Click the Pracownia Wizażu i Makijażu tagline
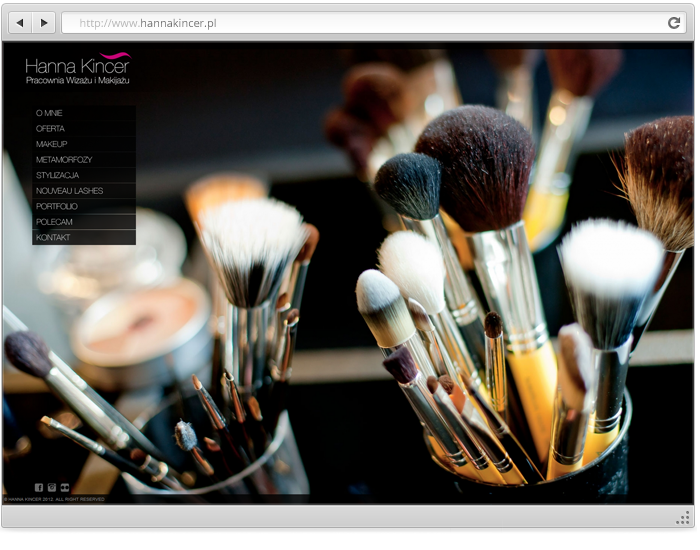This screenshot has width=700, height=550. tap(78, 81)
